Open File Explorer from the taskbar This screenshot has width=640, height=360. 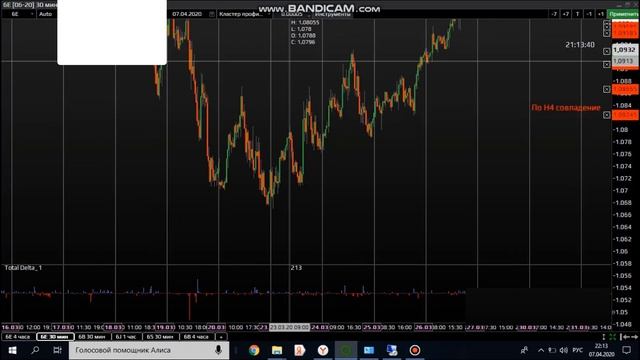coord(277,350)
